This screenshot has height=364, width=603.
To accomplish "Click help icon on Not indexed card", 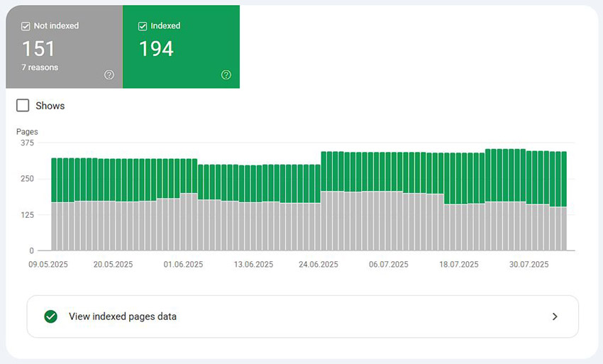I will pos(109,75).
